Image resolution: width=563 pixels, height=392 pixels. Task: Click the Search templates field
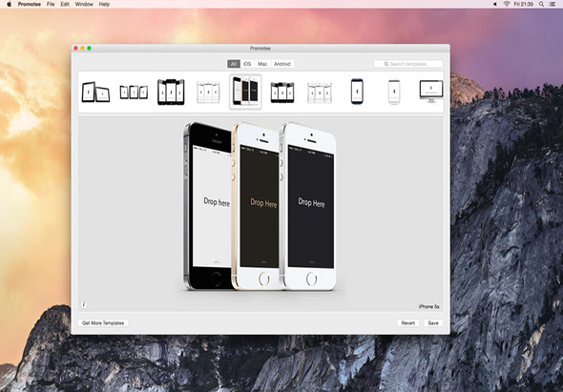click(408, 64)
